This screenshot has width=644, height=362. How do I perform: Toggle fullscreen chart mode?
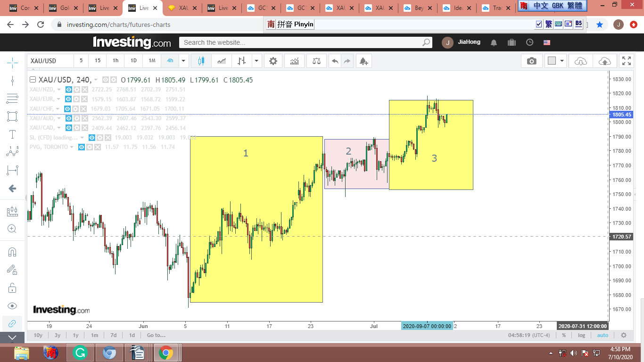627,61
